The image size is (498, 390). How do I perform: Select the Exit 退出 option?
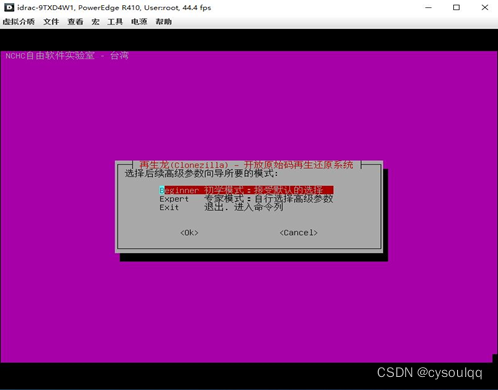(221, 207)
